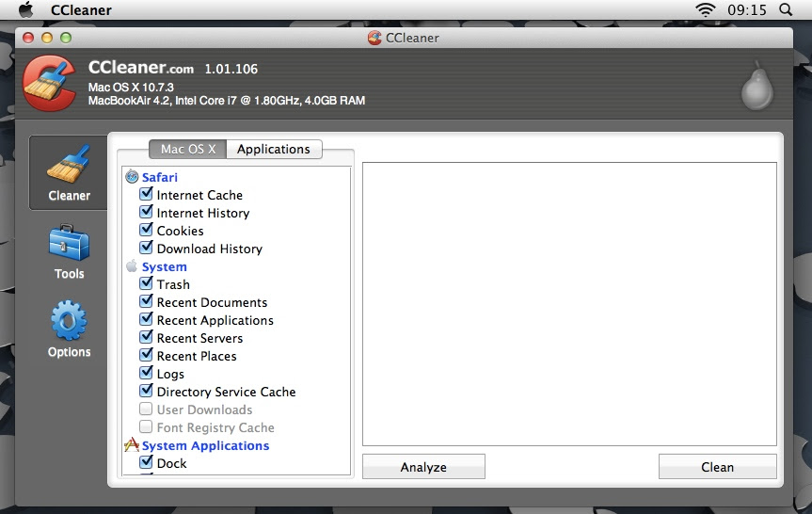
Task: Click the System apple icon in list
Action: click(132, 266)
